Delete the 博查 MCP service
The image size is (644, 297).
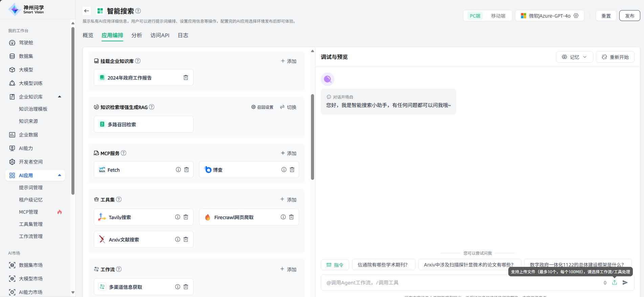click(292, 170)
